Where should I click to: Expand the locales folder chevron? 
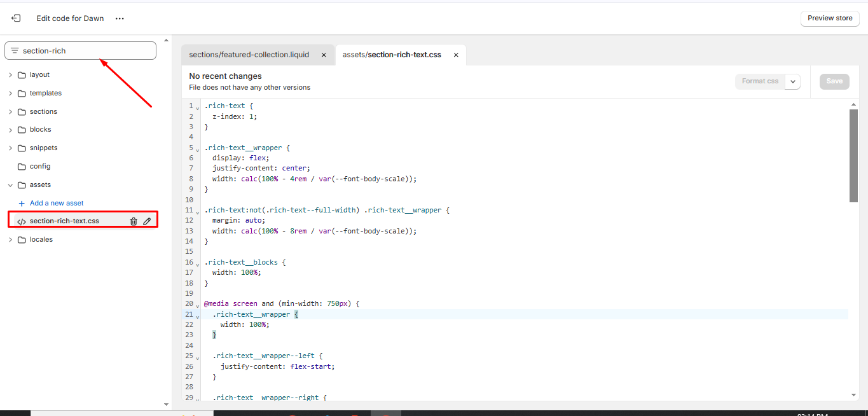pos(10,240)
